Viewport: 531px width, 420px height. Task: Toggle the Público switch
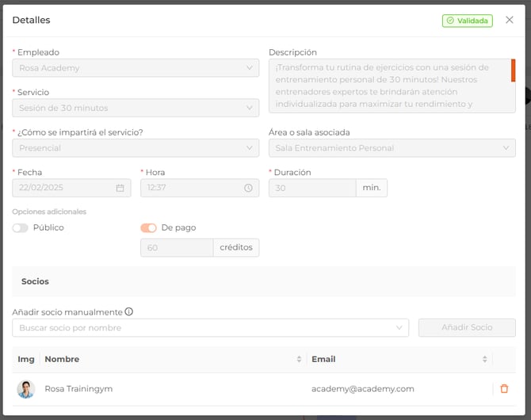click(x=20, y=228)
